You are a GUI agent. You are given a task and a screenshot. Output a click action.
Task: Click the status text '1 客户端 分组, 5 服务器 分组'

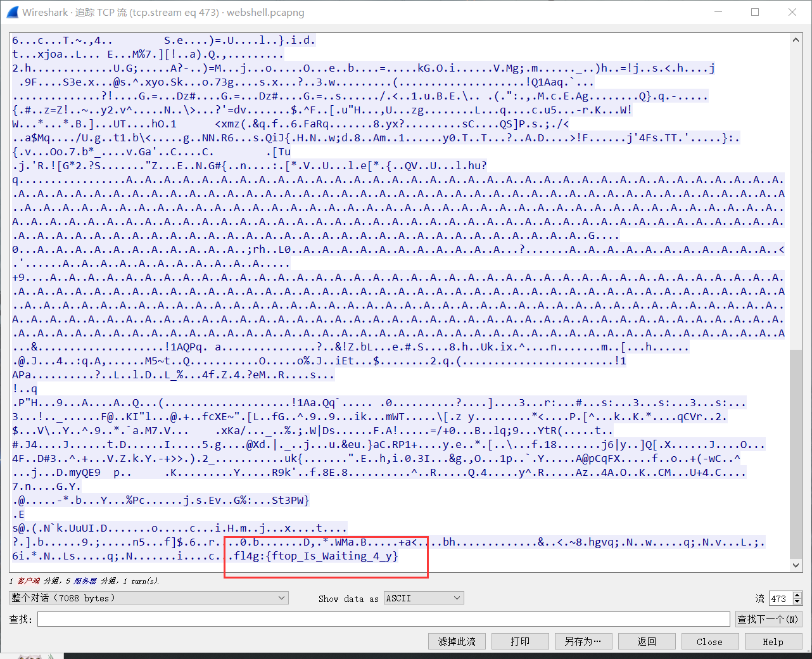[x=63, y=581]
